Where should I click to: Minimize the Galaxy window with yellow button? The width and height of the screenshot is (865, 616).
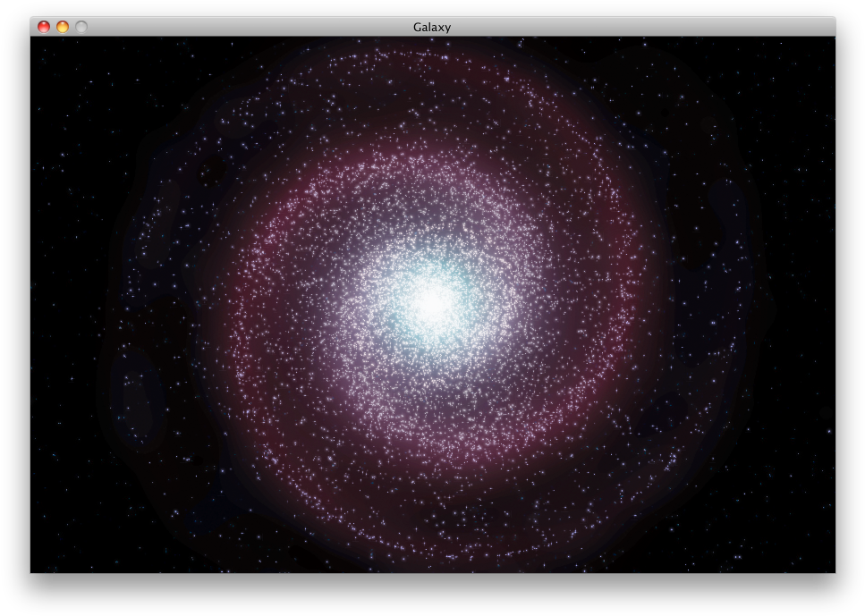pos(63,27)
